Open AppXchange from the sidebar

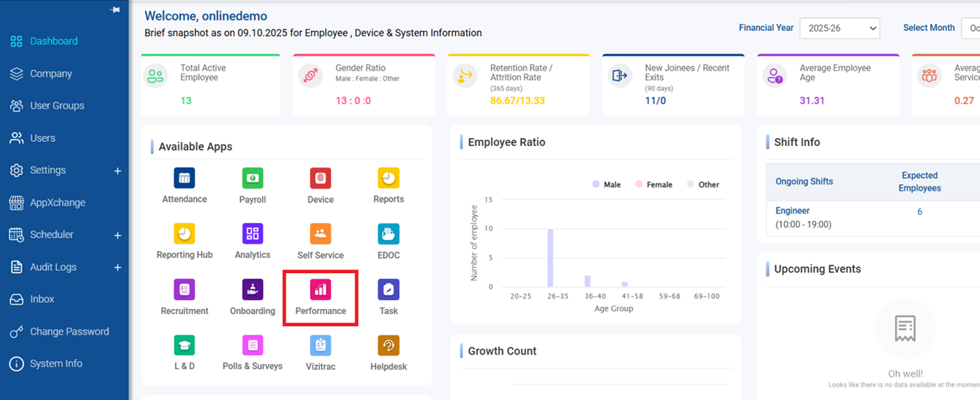57,202
